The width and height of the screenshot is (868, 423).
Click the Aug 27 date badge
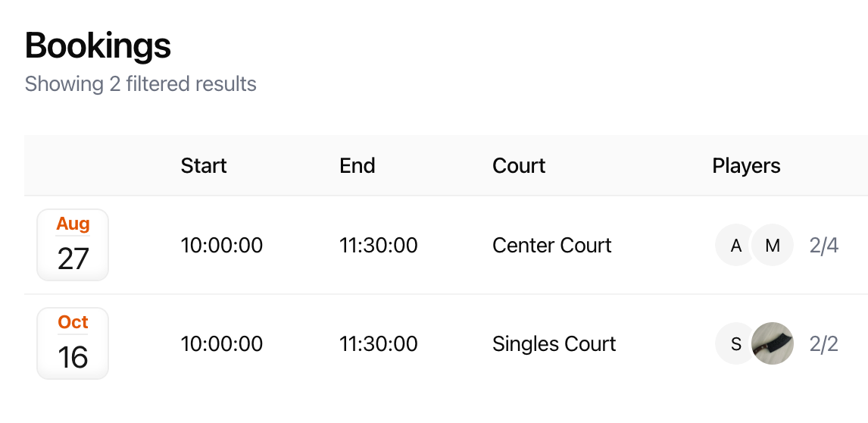coord(73,245)
